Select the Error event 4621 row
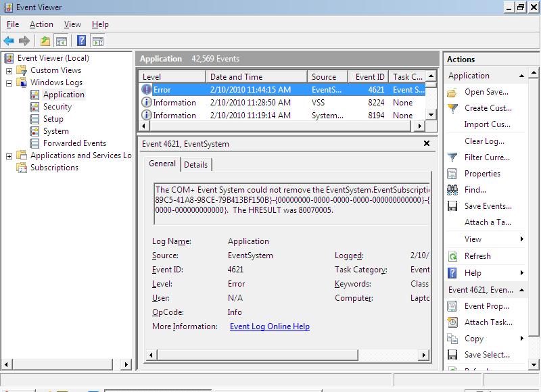541x392 pixels. pos(282,90)
